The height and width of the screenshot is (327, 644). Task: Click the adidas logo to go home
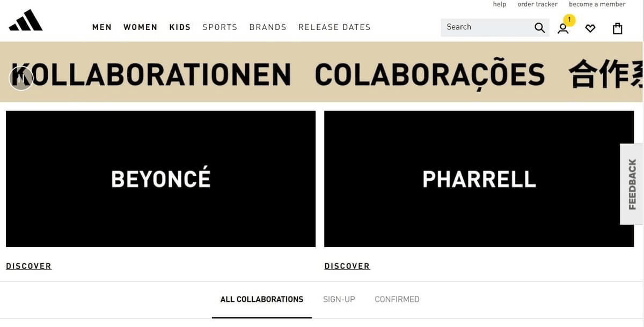click(26, 20)
